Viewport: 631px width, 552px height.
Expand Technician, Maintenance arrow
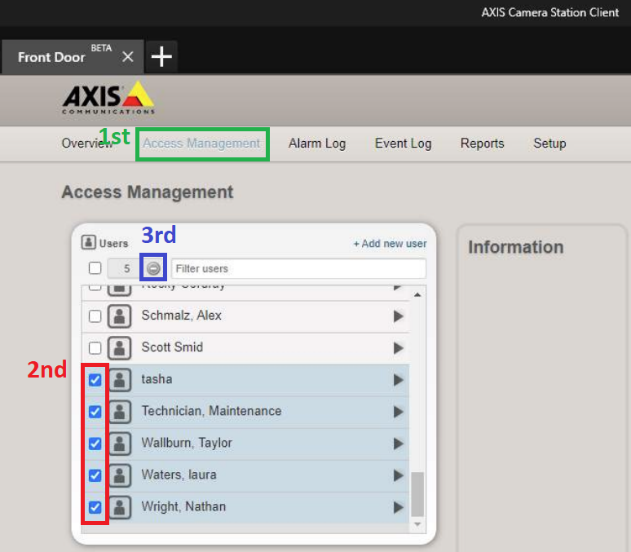tap(398, 412)
